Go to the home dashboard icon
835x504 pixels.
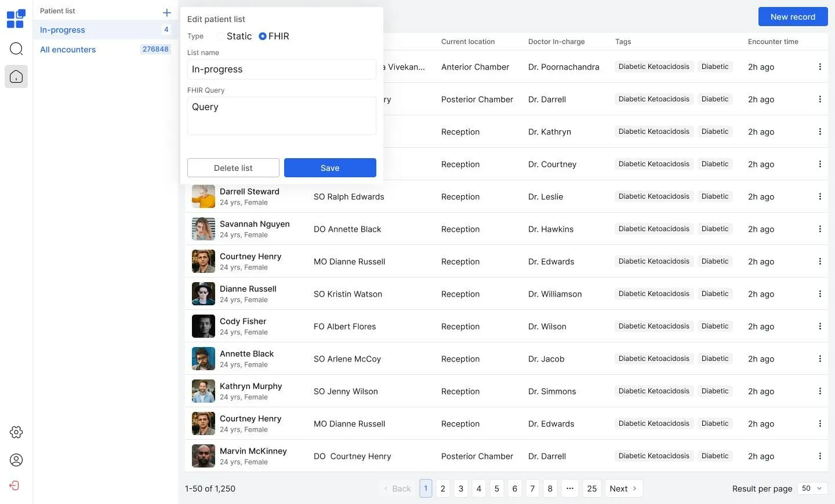tap(16, 76)
